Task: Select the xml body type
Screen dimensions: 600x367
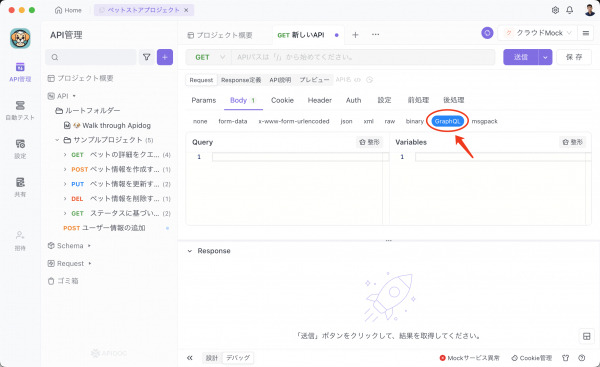Action: (x=368, y=121)
